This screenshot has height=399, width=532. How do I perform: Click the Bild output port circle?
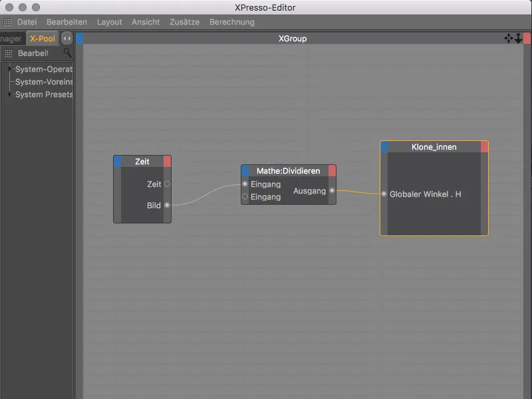167,205
